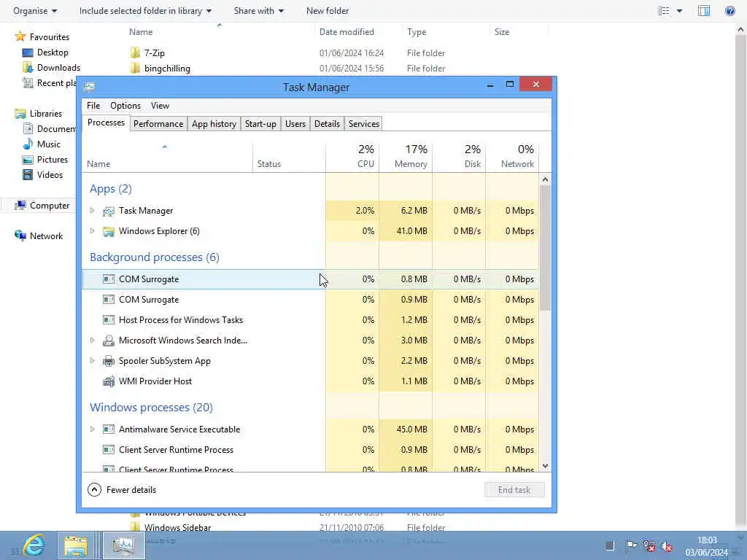Switch to the Services tab
The height and width of the screenshot is (560, 747).
pyautogui.click(x=364, y=124)
